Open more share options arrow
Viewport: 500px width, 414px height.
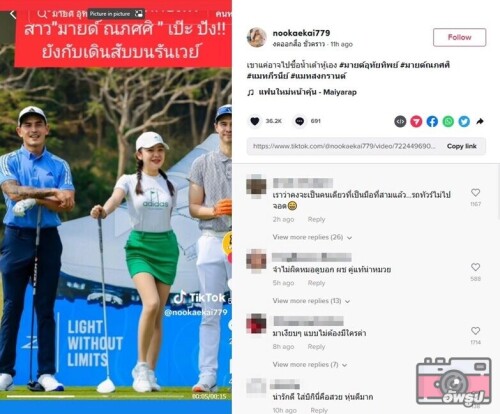(x=480, y=122)
